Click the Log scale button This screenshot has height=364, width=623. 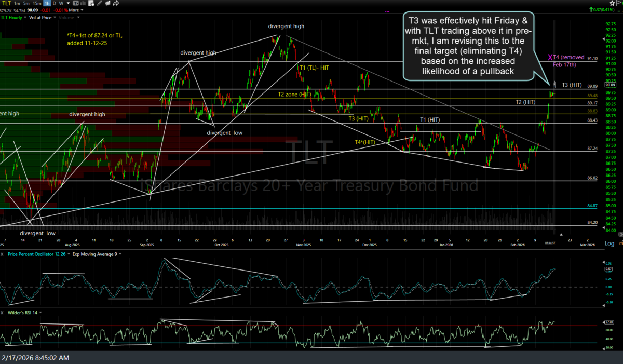coord(608,243)
